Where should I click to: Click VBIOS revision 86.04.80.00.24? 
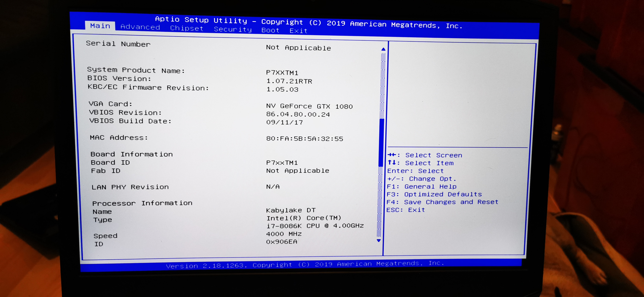[298, 114]
